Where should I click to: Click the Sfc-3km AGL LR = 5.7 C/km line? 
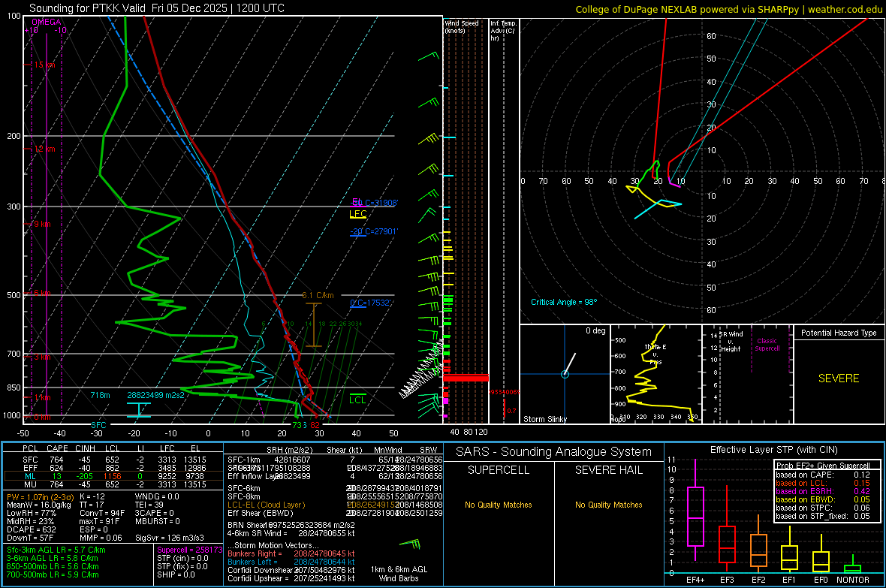click(x=56, y=550)
